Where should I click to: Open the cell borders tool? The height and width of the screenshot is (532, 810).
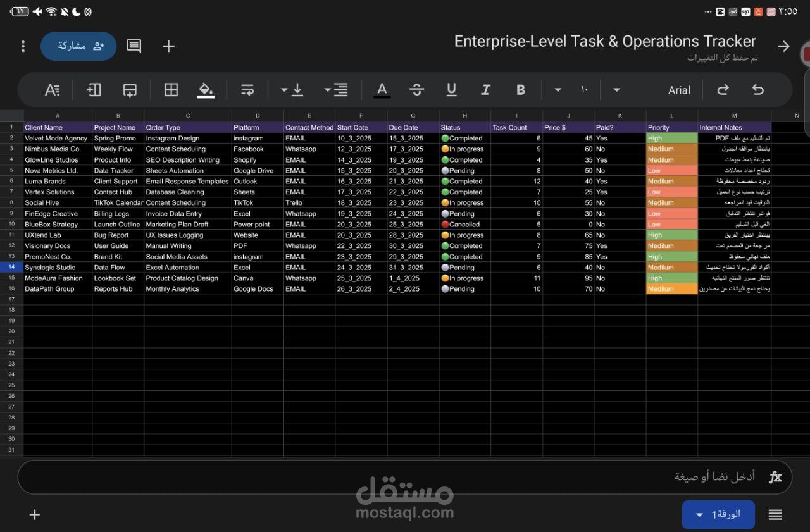(x=171, y=90)
